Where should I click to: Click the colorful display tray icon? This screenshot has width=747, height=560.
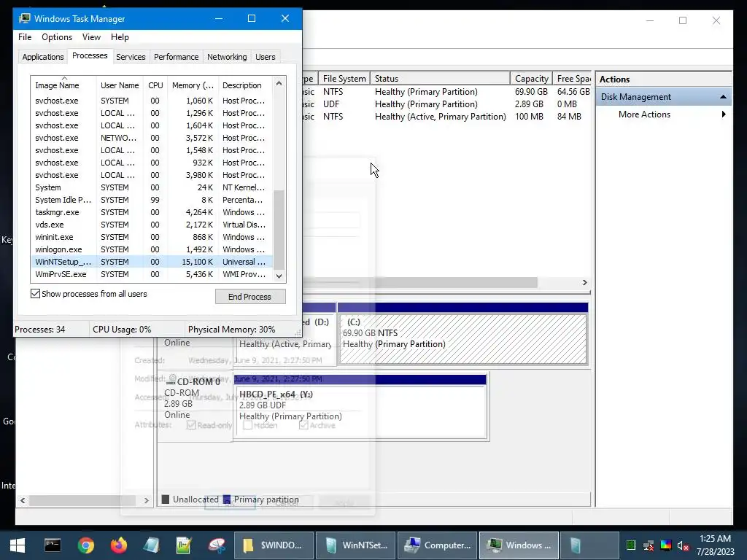pyautogui.click(x=665, y=545)
